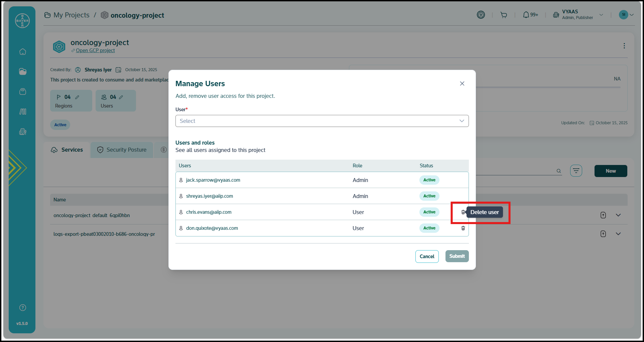Image resolution: width=644 pixels, height=342 pixels.
Task: Select the Services tab
Action: point(67,150)
